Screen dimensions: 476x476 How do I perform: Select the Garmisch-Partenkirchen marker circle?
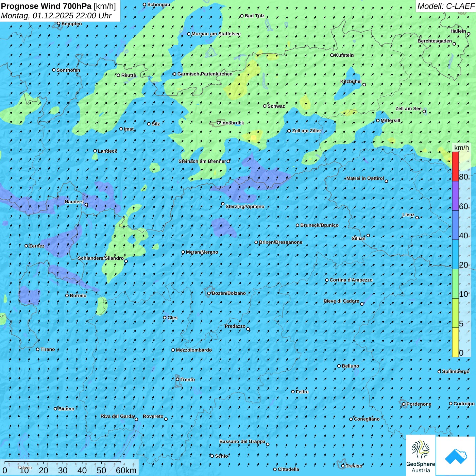pos(174,74)
